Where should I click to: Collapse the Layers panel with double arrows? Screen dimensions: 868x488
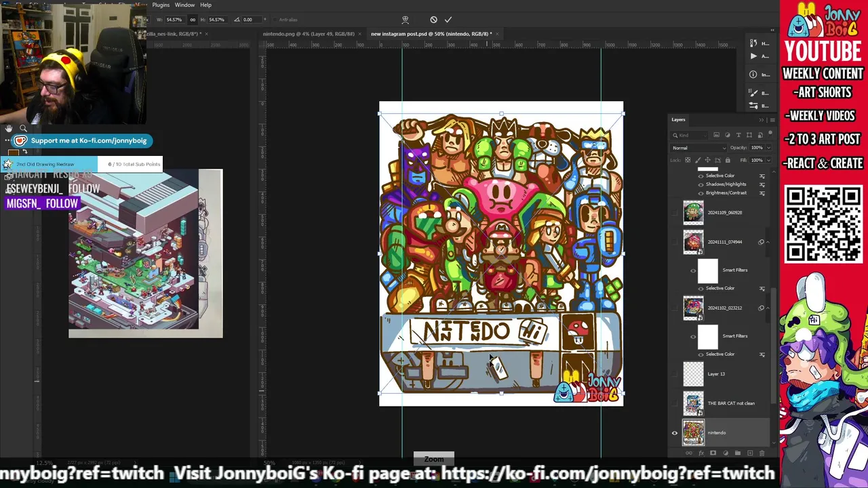[762, 120]
